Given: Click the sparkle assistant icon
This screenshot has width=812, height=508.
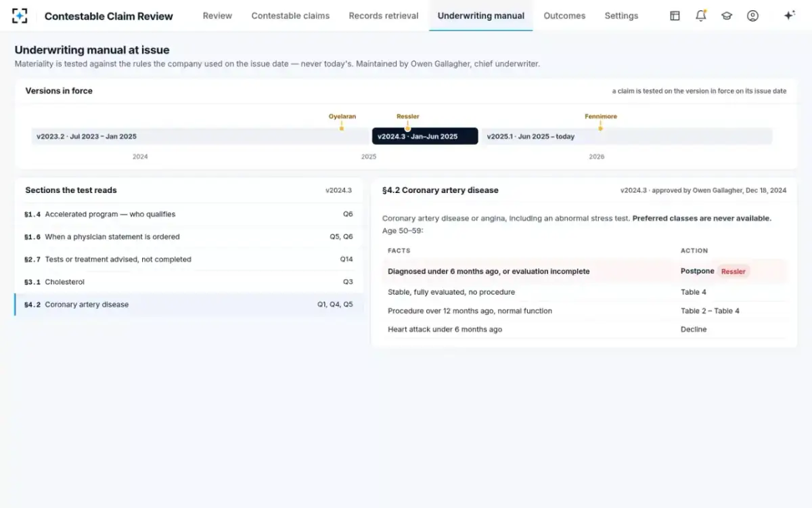Looking at the screenshot, I should pyautogui.click(x=789, y=16).
